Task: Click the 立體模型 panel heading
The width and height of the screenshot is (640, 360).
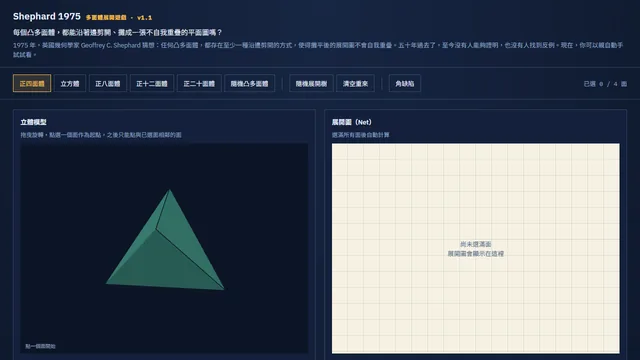Action: 33,122
